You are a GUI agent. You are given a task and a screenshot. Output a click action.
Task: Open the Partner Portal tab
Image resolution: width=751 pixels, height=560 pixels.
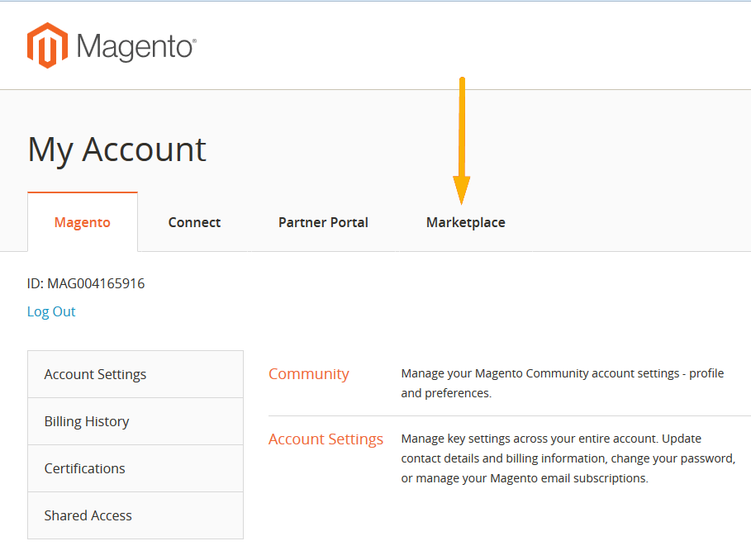(x=323, y=222)
